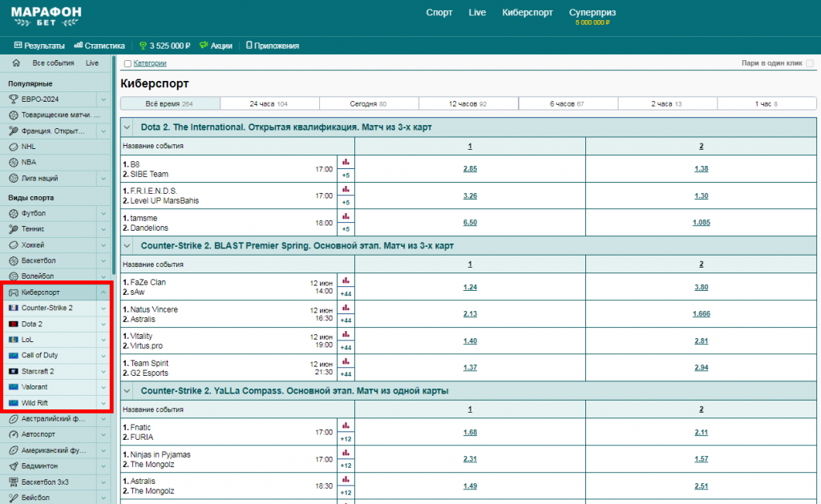Click the NHL hockey icon
This screenshot has width=821, height=504.
pos(14,147)
